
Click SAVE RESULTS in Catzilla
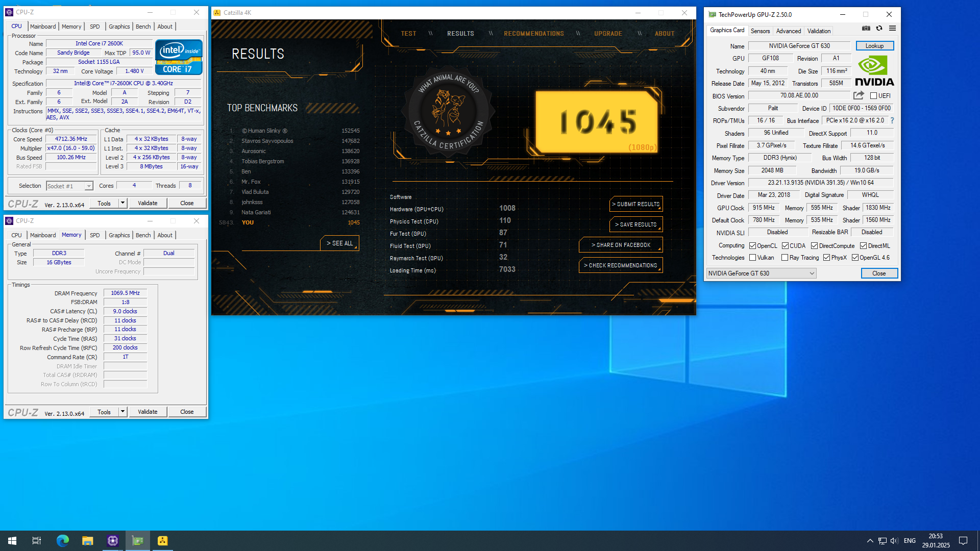(x=636, y=224)
